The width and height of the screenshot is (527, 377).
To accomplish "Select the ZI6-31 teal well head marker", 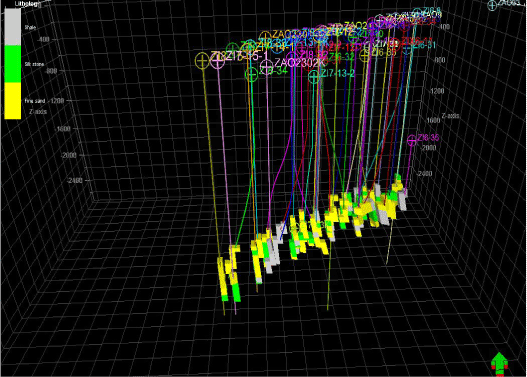I will point(407,49).
